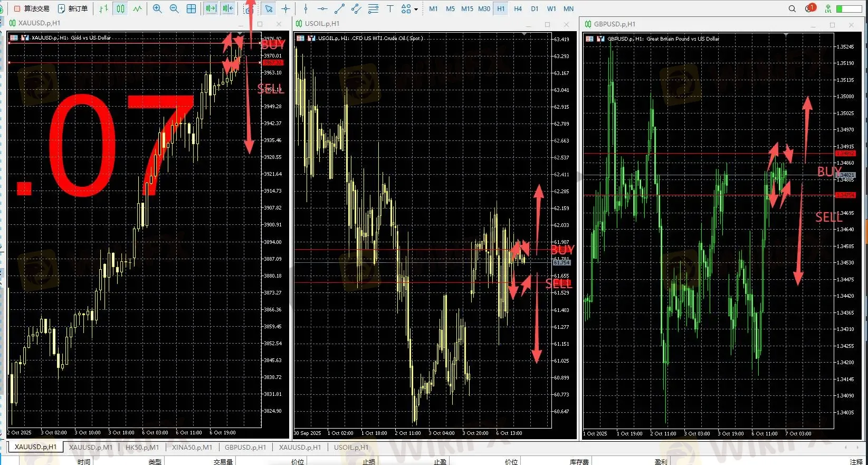
Task: Pick the trendline drawing tool
Action: 339,8
